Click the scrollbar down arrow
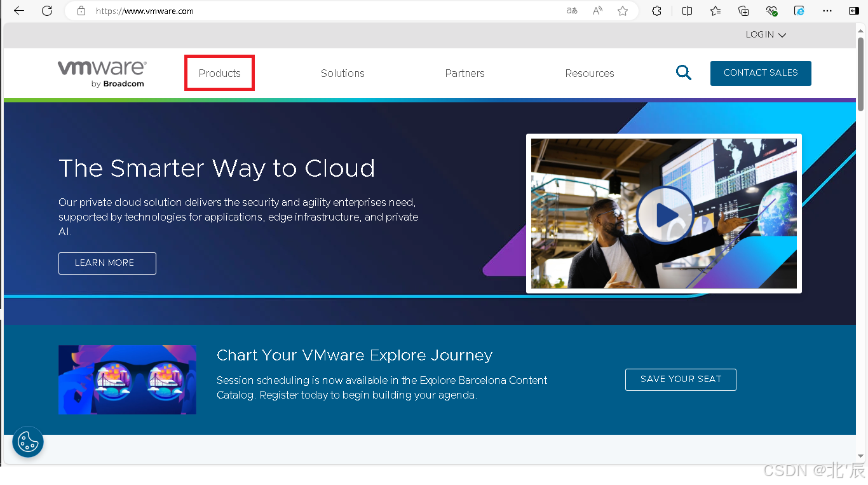The width and height of the screenshot is (868, 485). (x=861, y=456)
